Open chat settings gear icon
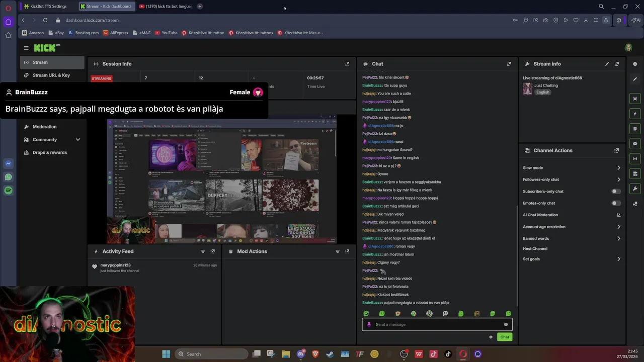 (491, 337)
